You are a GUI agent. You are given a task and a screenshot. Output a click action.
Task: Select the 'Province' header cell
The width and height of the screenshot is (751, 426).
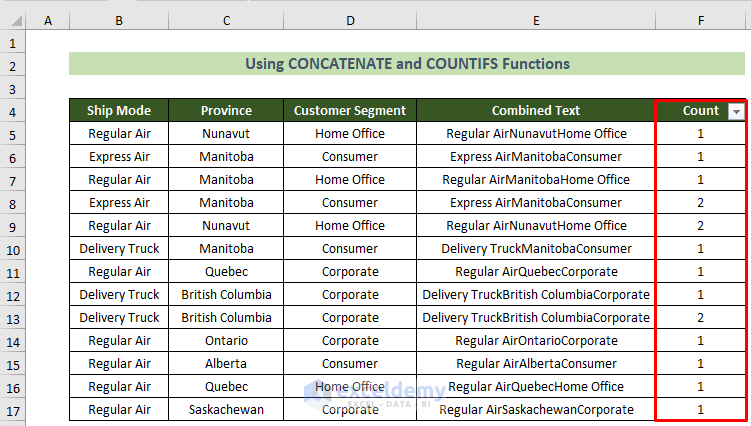[226, 110]
